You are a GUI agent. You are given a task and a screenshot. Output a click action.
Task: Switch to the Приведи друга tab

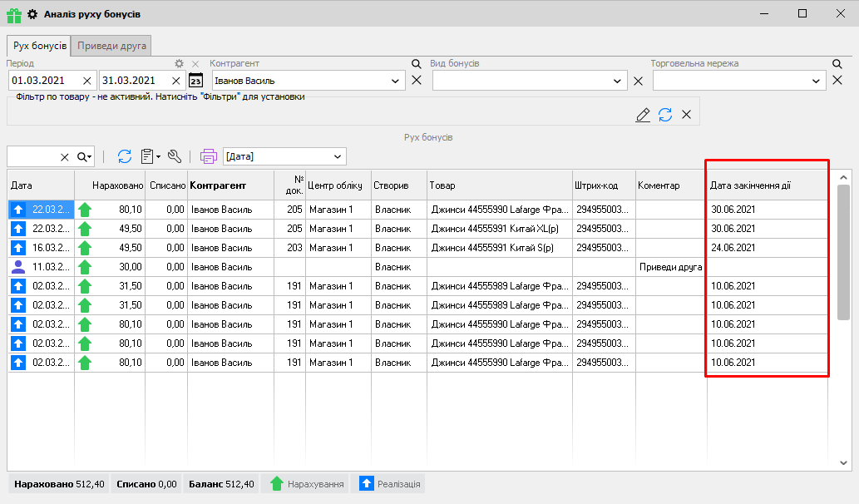point(111,46)
